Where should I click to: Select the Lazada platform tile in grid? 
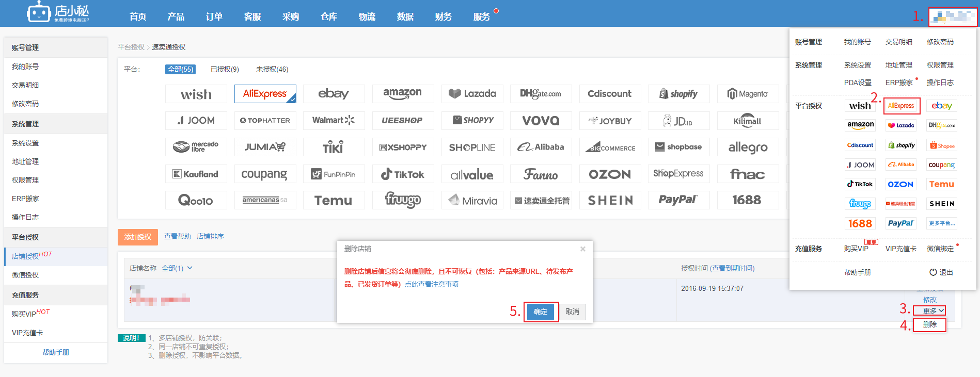[472, 94]
